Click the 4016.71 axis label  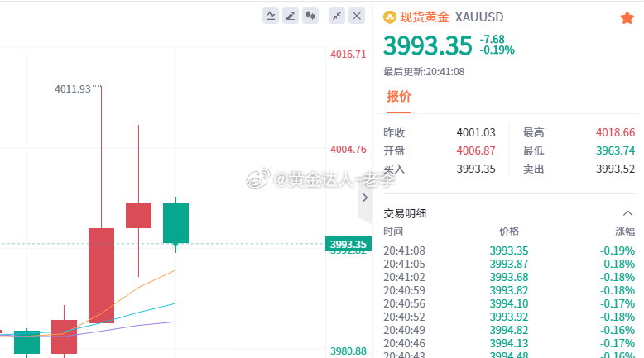pos(348,54)
